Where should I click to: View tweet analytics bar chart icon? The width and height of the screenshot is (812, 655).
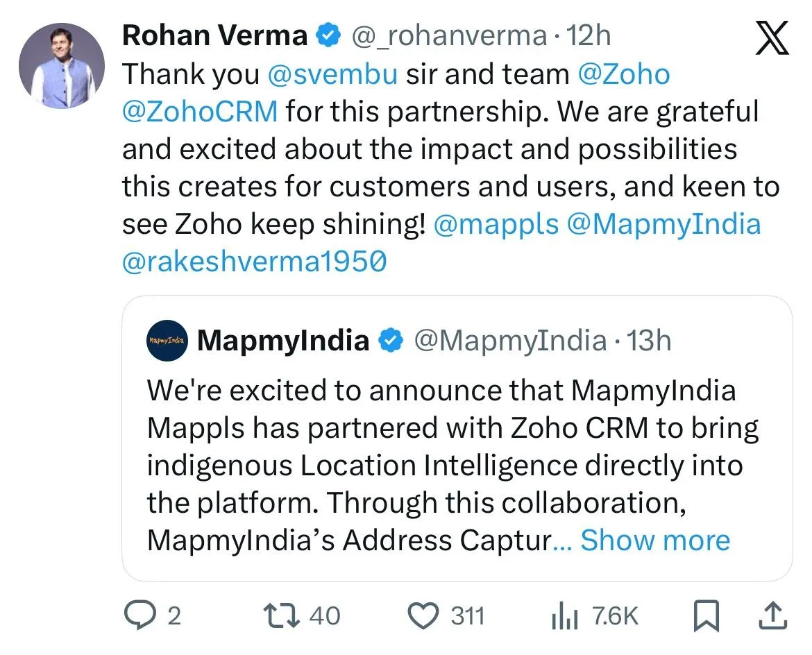tap(564, 615)
